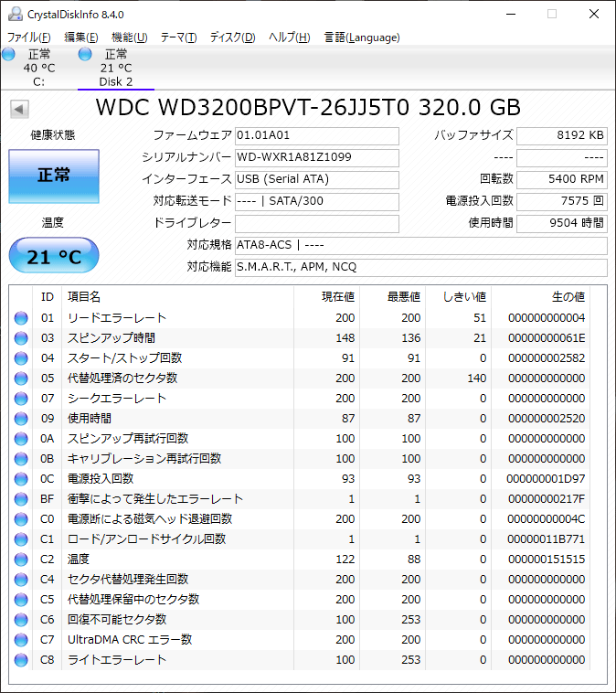Click the empty drive letter field
The width and height of the screenshot is (616, 693).
317,223
